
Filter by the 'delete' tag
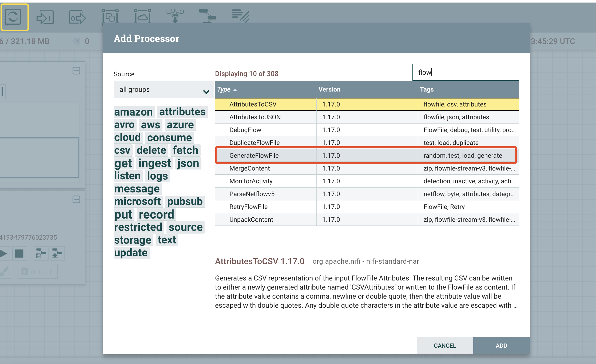point(152,150)
